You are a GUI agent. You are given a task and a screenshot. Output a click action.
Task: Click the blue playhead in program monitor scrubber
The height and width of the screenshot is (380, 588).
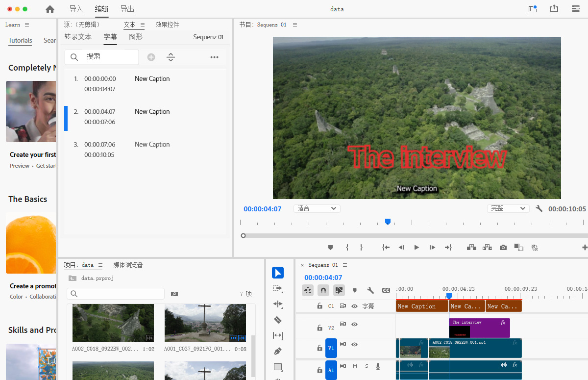click(388, 222)
